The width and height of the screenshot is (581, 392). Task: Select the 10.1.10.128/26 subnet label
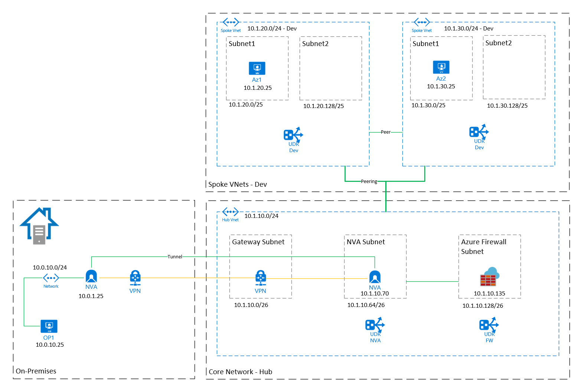[483, 306]
